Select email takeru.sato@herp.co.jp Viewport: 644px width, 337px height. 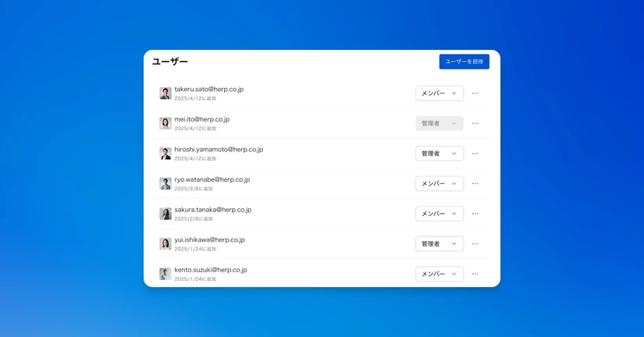click(x=208, y=89)
